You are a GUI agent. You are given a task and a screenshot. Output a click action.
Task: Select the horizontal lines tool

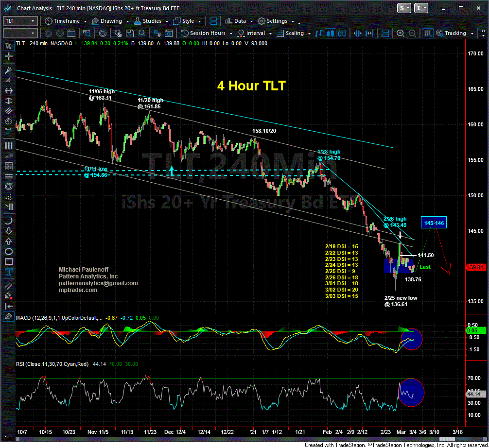(x=8, y=176)
